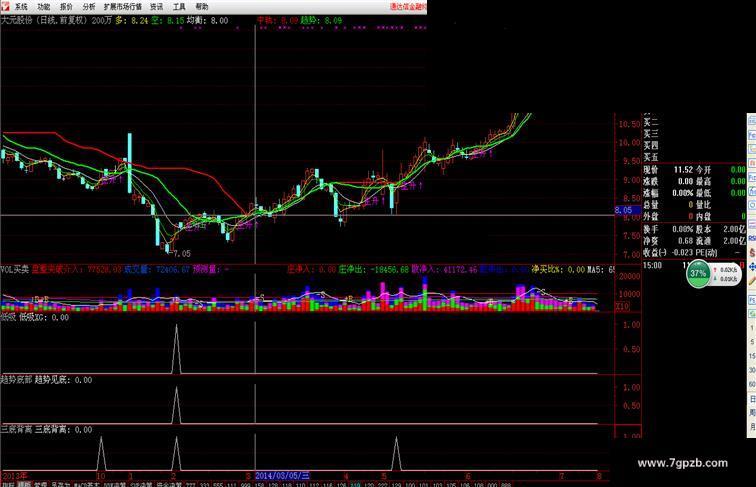
Task: Click the 多: 8.24 indicator value
Action: coord(131,21)
